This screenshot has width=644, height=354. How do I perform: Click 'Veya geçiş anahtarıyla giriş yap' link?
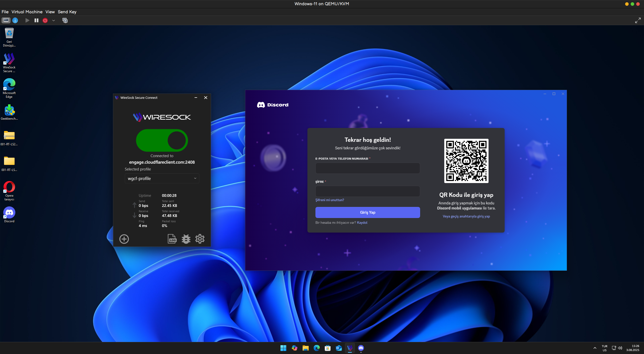[466, 216]
